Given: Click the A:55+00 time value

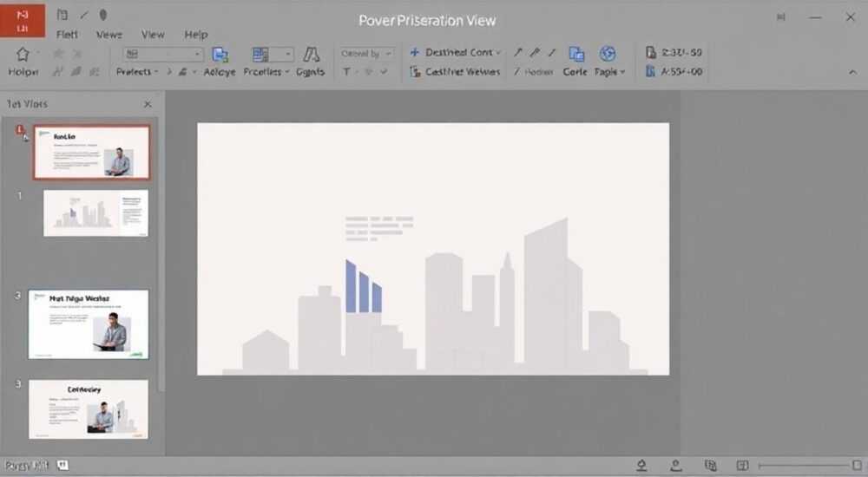Looking at the screenshot, I should 681,71.
